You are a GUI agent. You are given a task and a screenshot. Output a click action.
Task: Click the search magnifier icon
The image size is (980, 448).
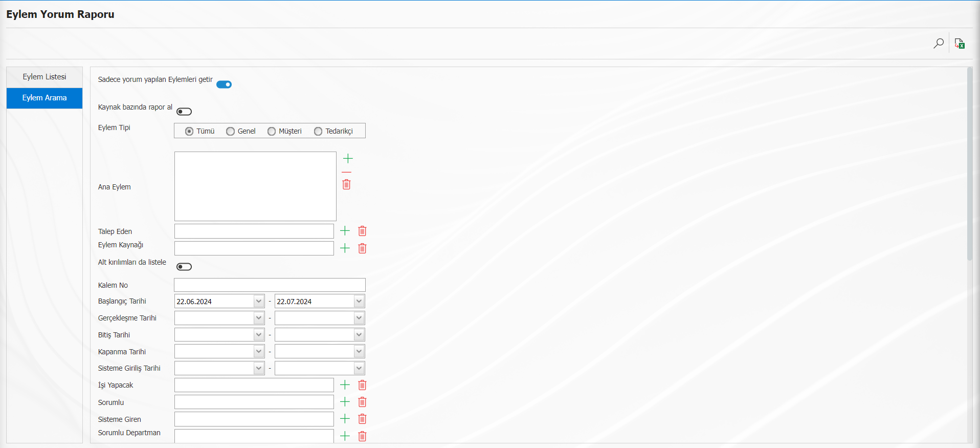tap(938, 44)
